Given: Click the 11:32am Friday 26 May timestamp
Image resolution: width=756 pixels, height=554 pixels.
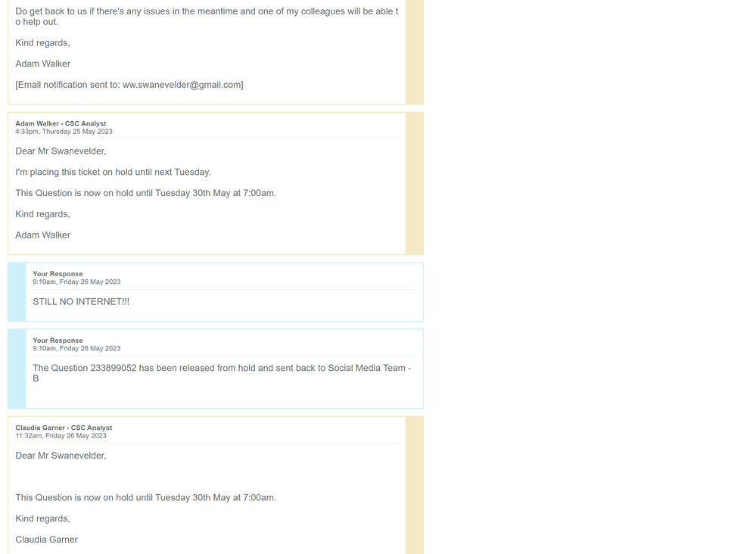Looking at the screenshot, I should click(61, 436).
